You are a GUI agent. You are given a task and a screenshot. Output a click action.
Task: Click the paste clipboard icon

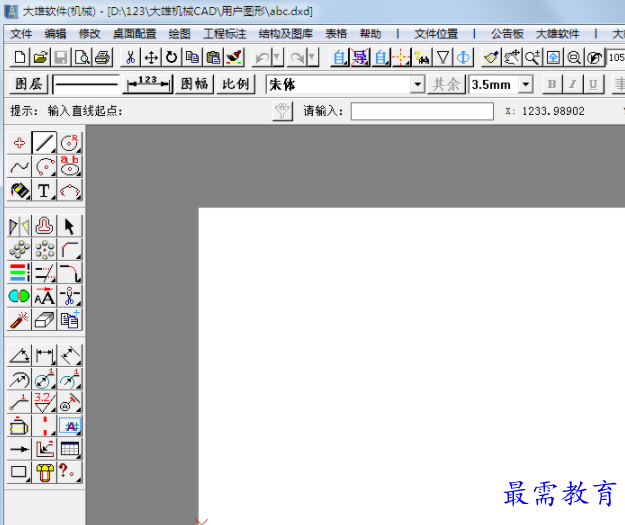coord(213,58)
